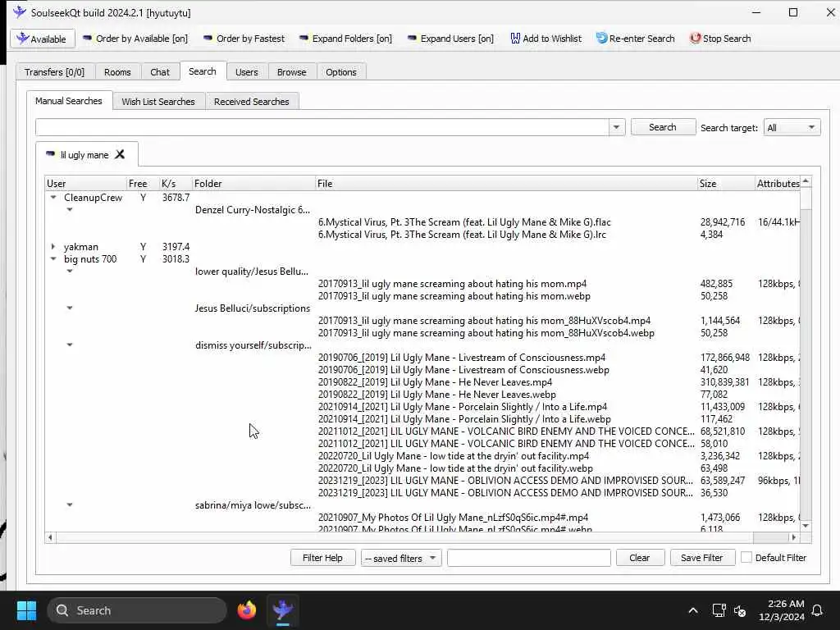Collapse the big nuts 700 user node
The width and height of the screenshot is (840, 630).
[x=53, y=258]
